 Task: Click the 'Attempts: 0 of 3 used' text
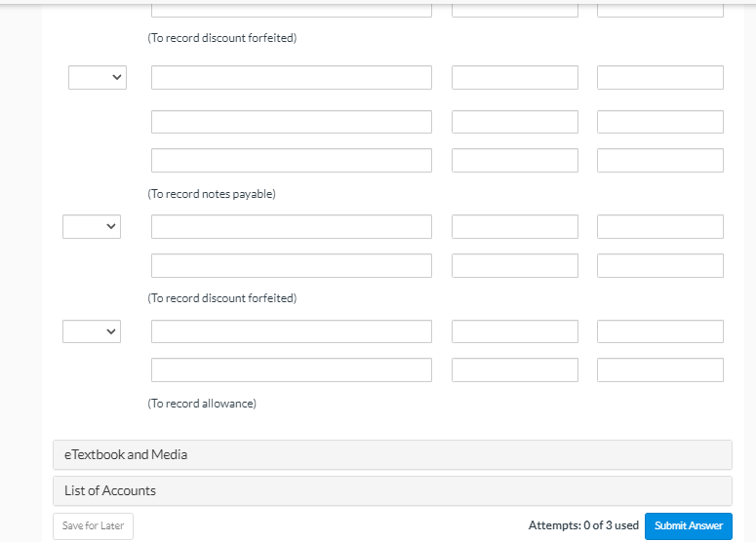pyautogui.click(x=583, y=525)
